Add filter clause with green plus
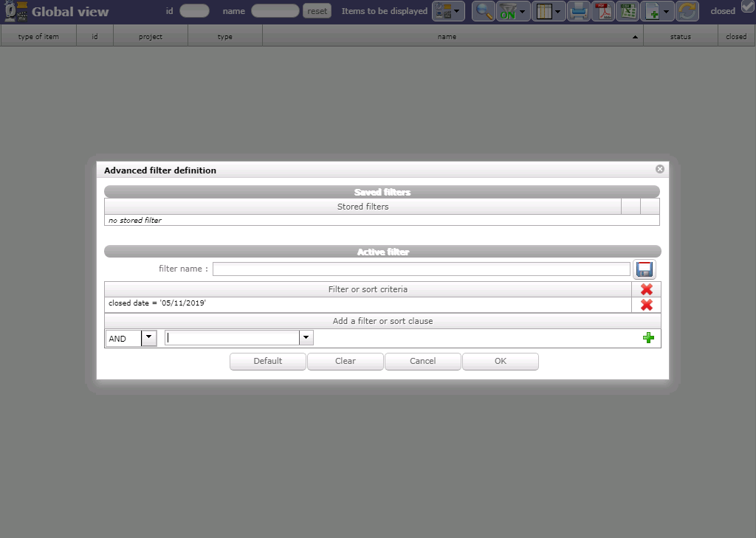 (648, 338)
